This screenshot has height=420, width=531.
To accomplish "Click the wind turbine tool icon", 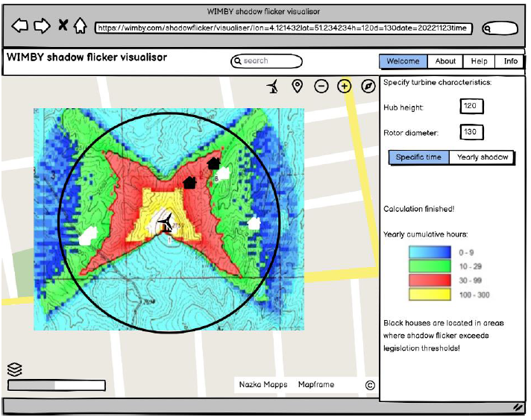I will point(274,87).
